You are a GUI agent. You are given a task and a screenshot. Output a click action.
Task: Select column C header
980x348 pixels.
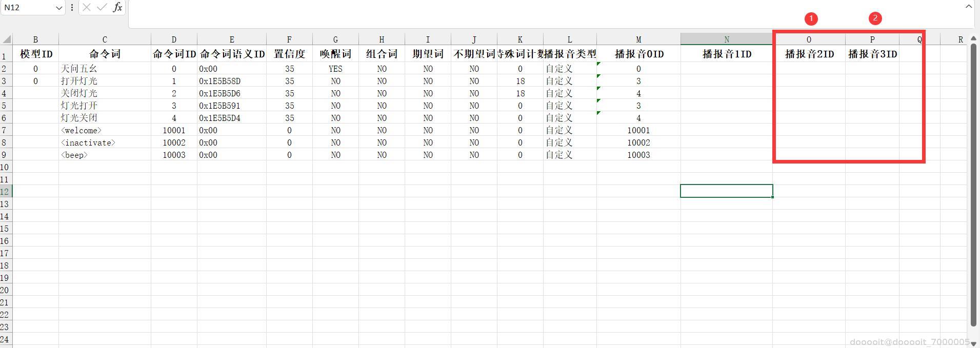[x=105, y=39]
